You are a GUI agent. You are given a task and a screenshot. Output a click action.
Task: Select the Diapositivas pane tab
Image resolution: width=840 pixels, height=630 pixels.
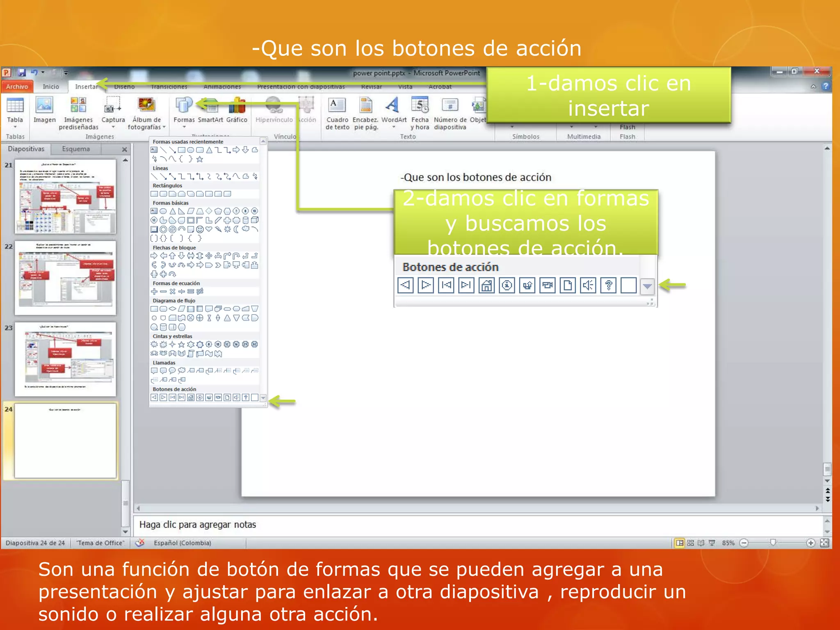[26, 149]
